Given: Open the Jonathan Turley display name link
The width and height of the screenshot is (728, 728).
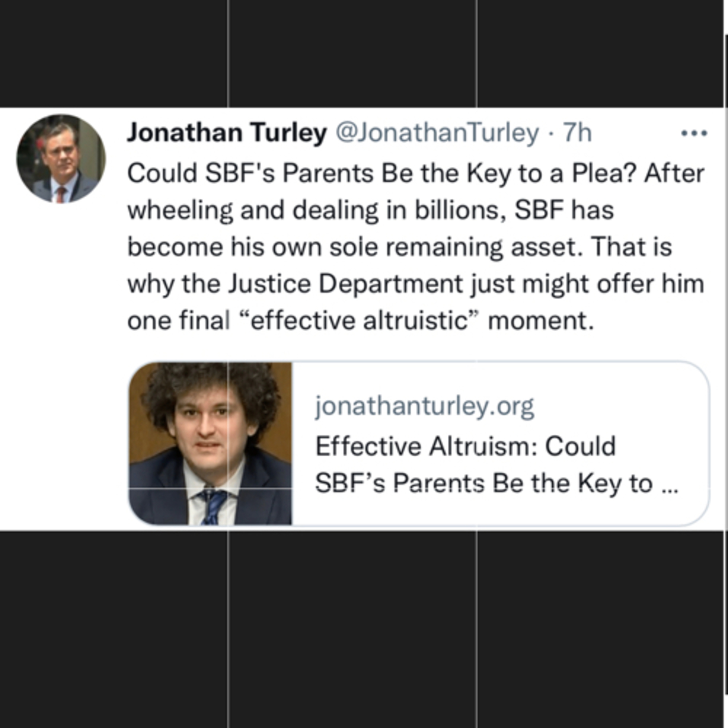Looking at the screenshot, I should pyautogui.click(x=227, y=133).
